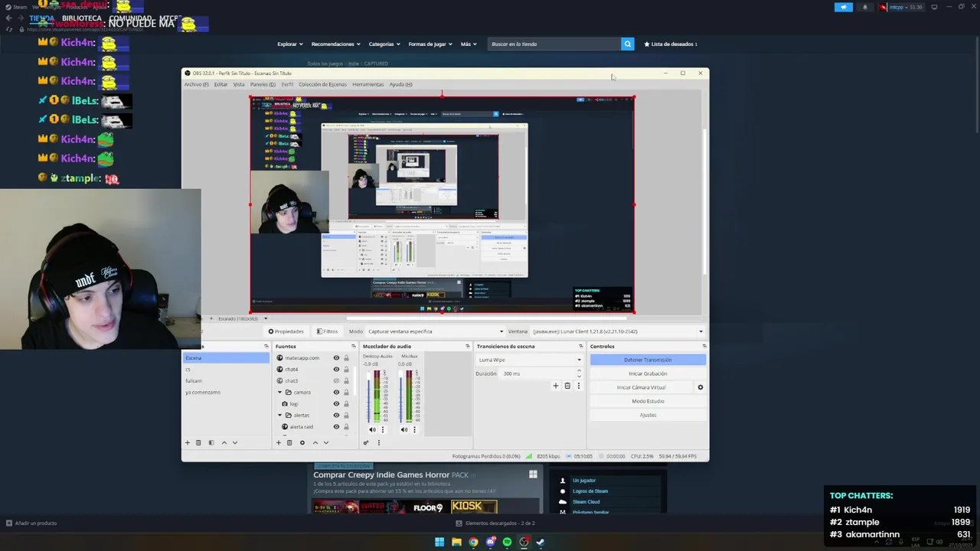Click Iniciar Grabación button

(x=648, y=373)
